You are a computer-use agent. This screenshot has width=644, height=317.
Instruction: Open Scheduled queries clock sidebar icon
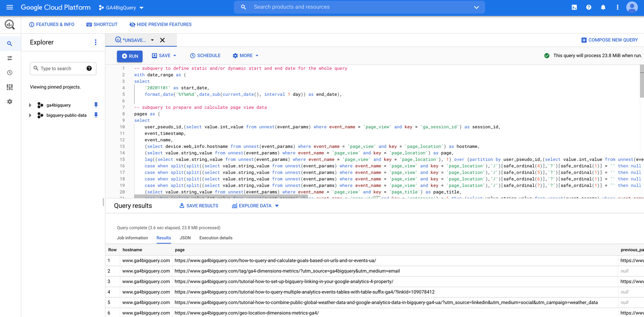[x=10, y=73]
